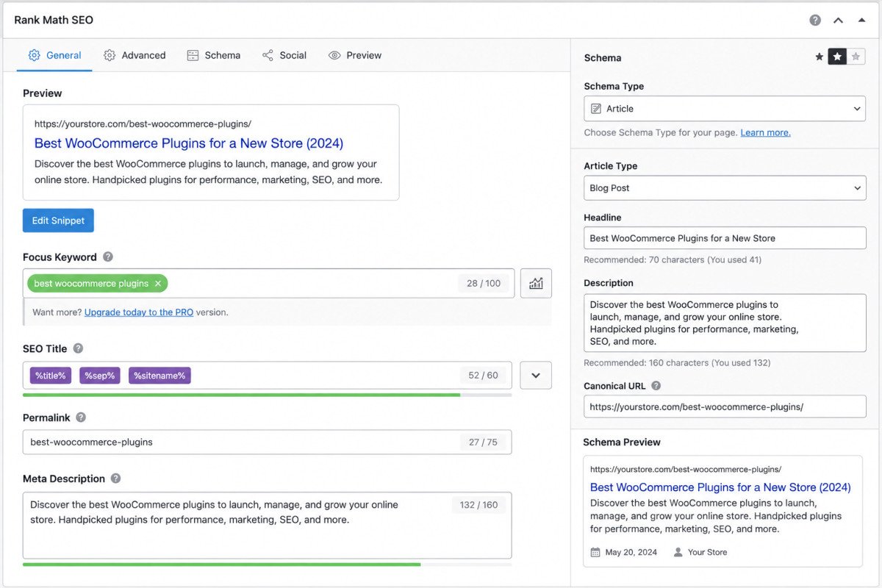The width and height of the screenshot is (882, 588).
Task: Toggle the dark highlighted star button
Action: pyautogui.click(x=837, y=57)
